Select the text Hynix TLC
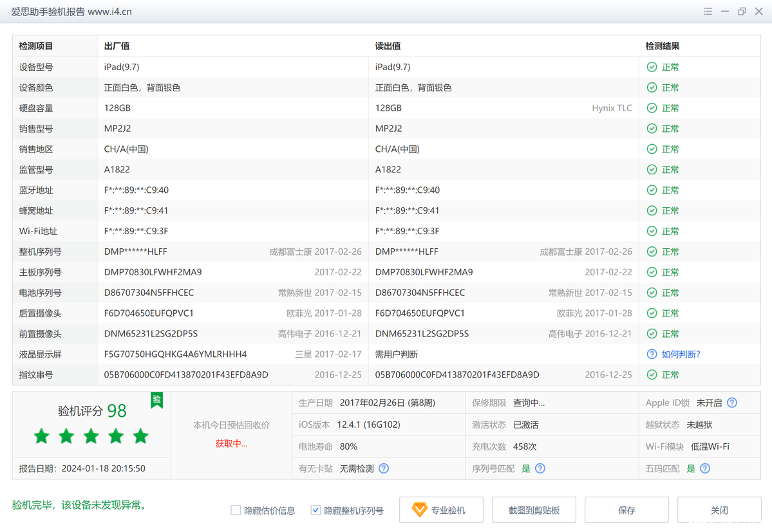 coord(612,108)
